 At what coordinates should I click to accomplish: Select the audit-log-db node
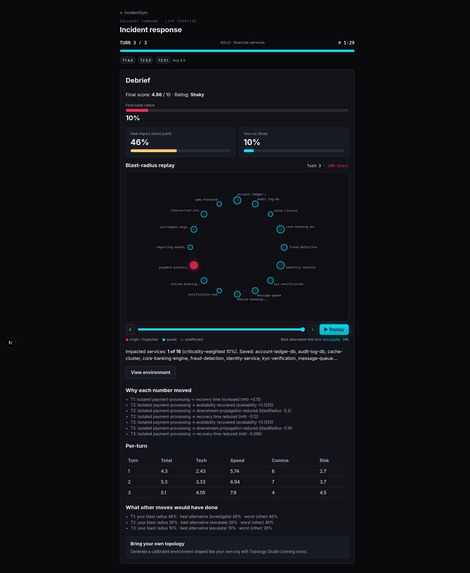tap(255, 204)
